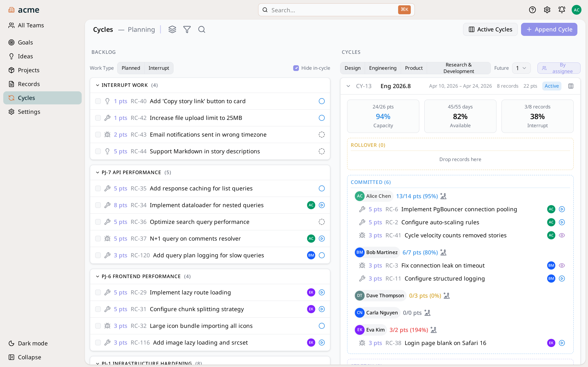Screen dimensions: 588x367
Task: Check the checkbox for RC-40
Action: click(98, 101)
